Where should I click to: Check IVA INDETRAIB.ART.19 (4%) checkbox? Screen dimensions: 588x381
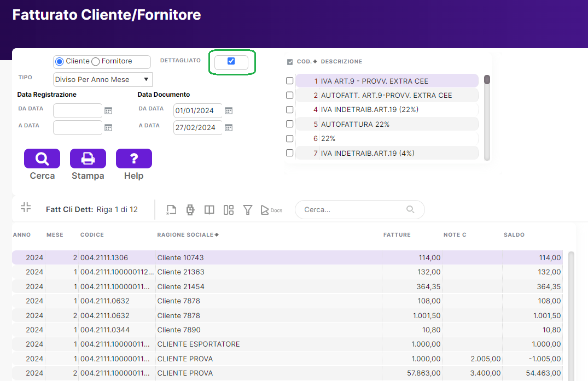pyautogui.click(x=289, y=153)
